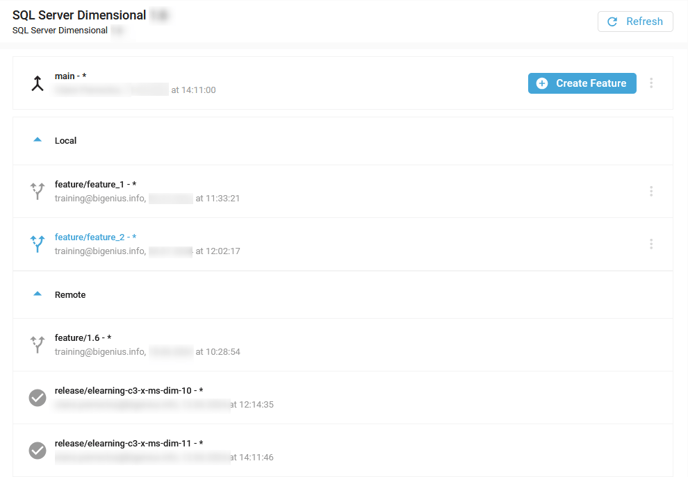Click the main branch merge icon

coord(37,83)
